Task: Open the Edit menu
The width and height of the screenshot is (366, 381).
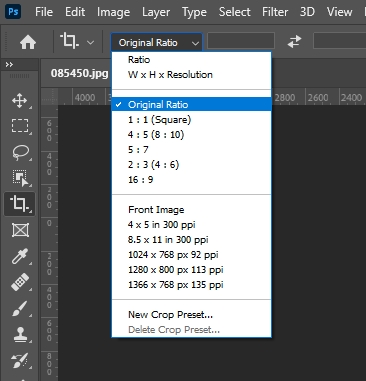Action: pyautogui.click(x=75, y=12)
